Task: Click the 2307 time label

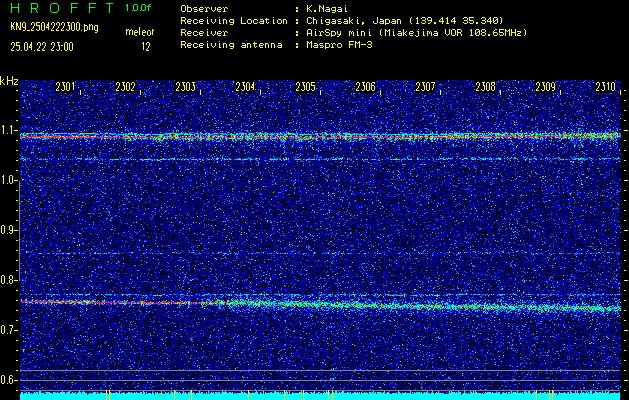Action: (x=425, y=86)
